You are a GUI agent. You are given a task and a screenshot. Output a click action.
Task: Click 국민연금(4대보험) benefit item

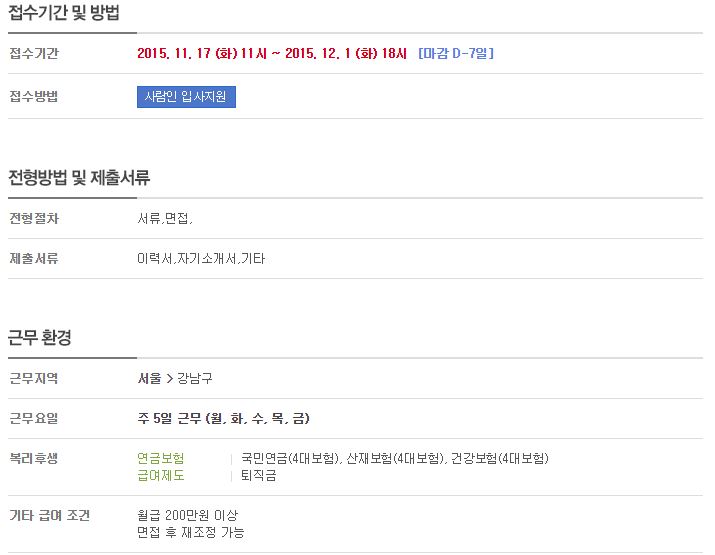tap(290, 458)
